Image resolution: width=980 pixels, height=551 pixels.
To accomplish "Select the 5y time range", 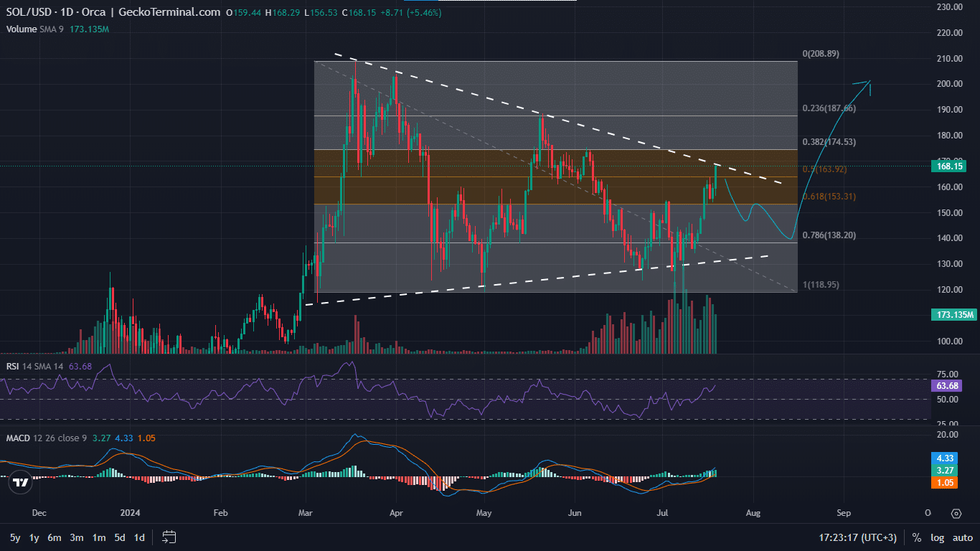I will pyautogui.click(x=15, y=537).
